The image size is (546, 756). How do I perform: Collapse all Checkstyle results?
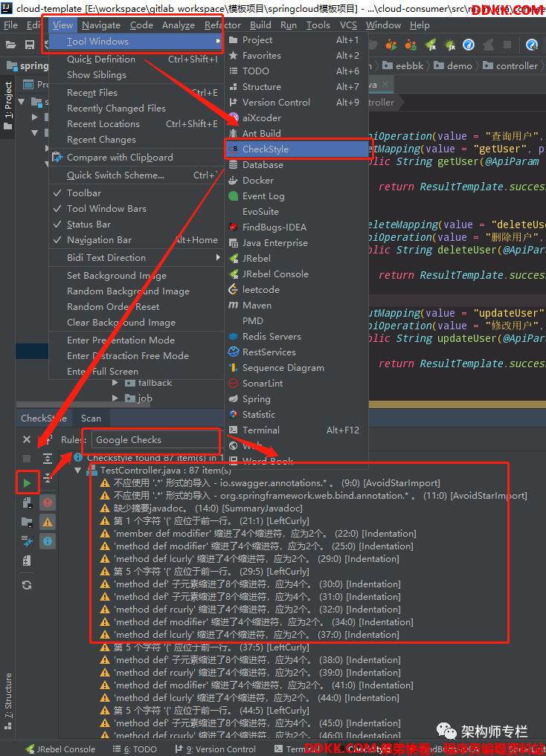coord(48,478)
